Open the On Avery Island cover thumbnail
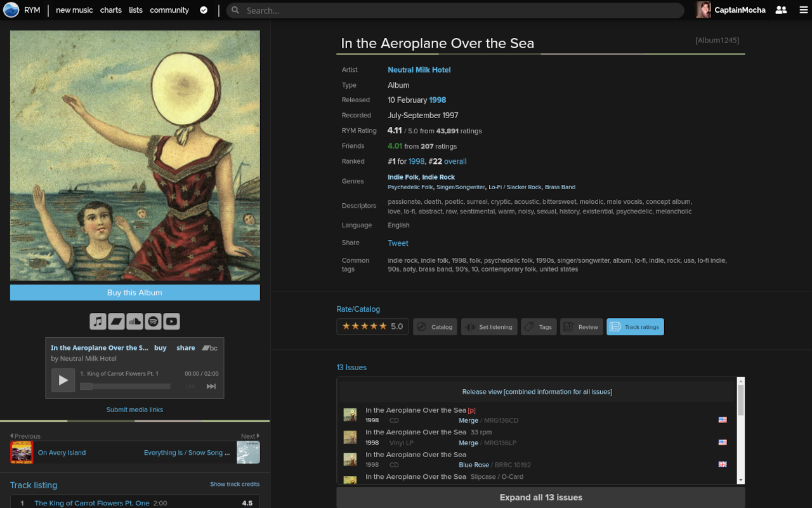This screenshot has height=508, width=812. 22,453
